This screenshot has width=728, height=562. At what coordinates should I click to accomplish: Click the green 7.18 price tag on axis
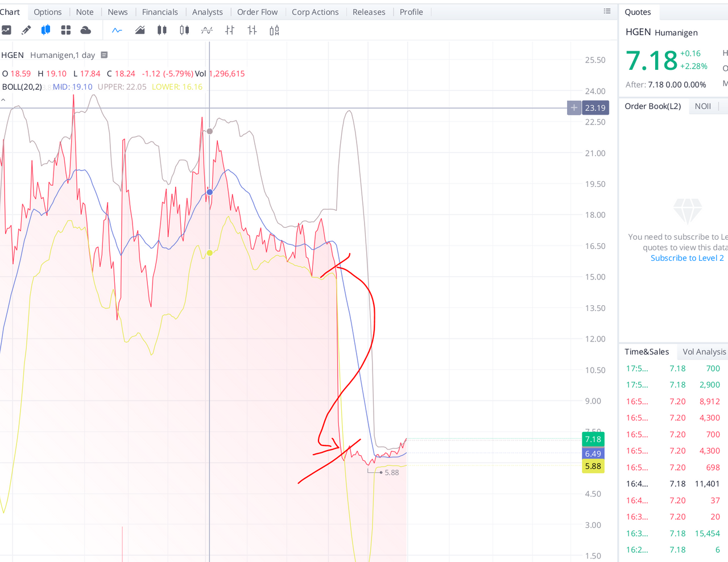(x=593, y=439)
